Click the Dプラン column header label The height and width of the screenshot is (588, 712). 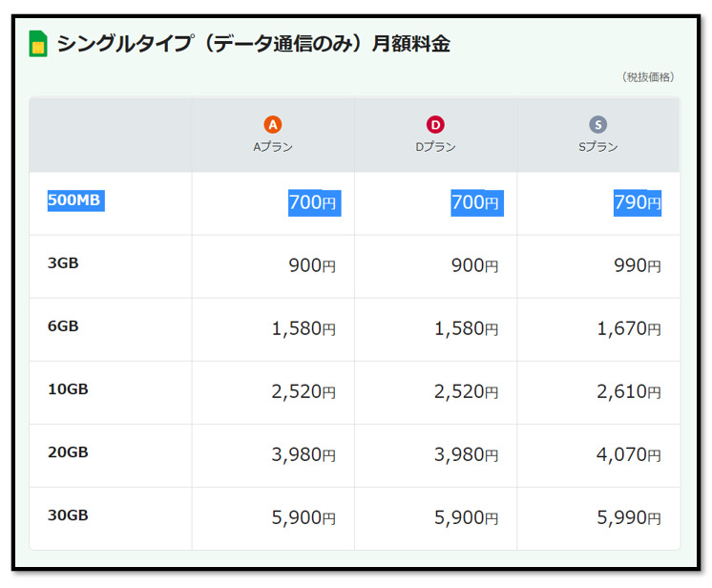435,147
